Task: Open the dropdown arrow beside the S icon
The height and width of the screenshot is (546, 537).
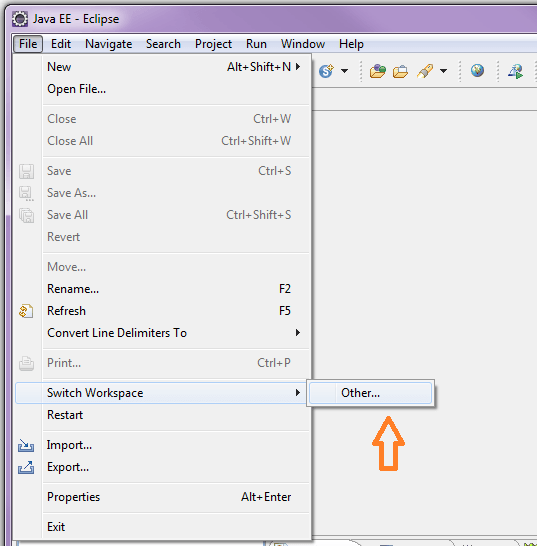Action: pyautogui.click(x=344, y=71)
